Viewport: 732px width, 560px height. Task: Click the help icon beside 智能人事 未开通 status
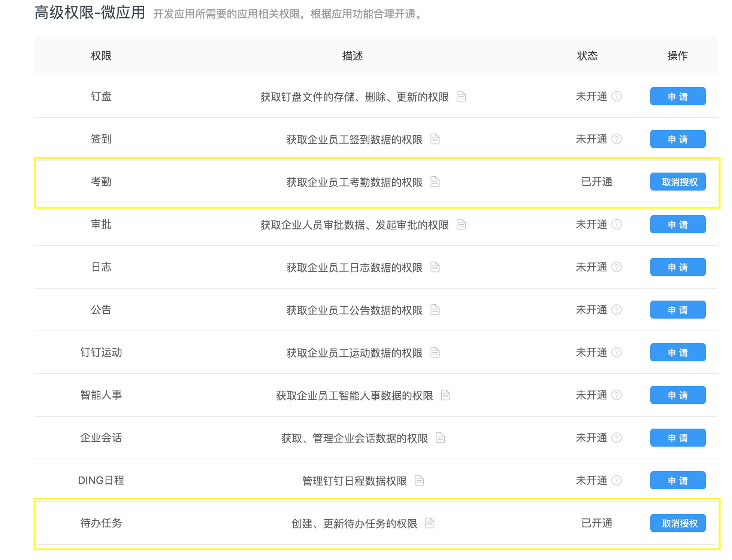617,395
